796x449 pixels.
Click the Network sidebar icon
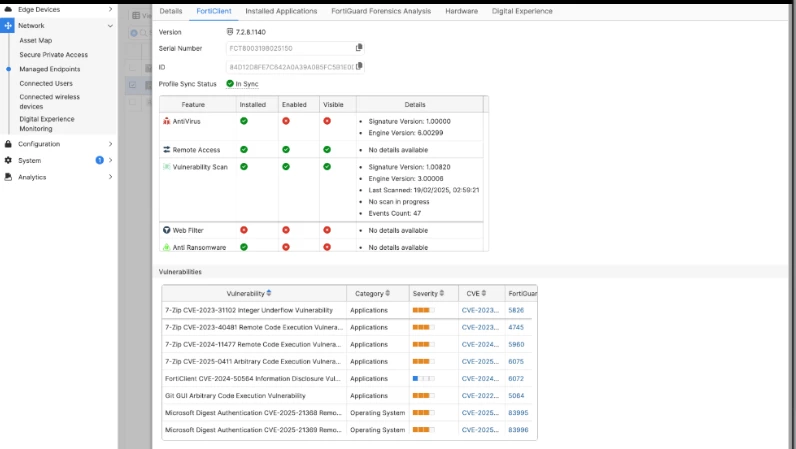[8, 25]
